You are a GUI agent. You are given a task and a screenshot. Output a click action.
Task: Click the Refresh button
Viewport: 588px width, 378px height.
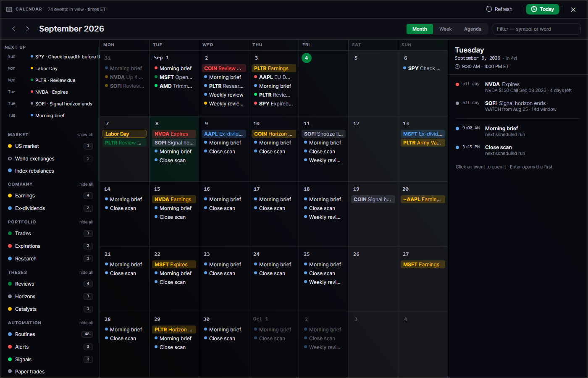(x=499, y=9)
